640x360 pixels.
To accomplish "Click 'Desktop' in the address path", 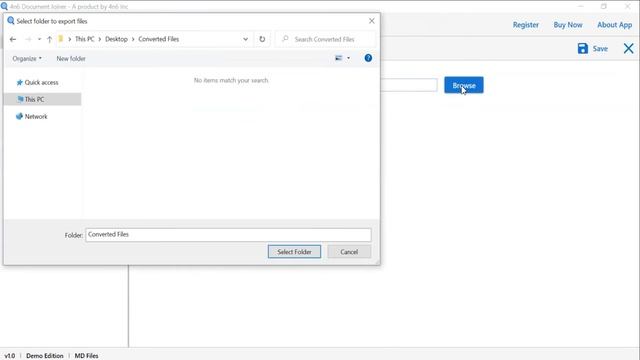I will coord(116,39).
